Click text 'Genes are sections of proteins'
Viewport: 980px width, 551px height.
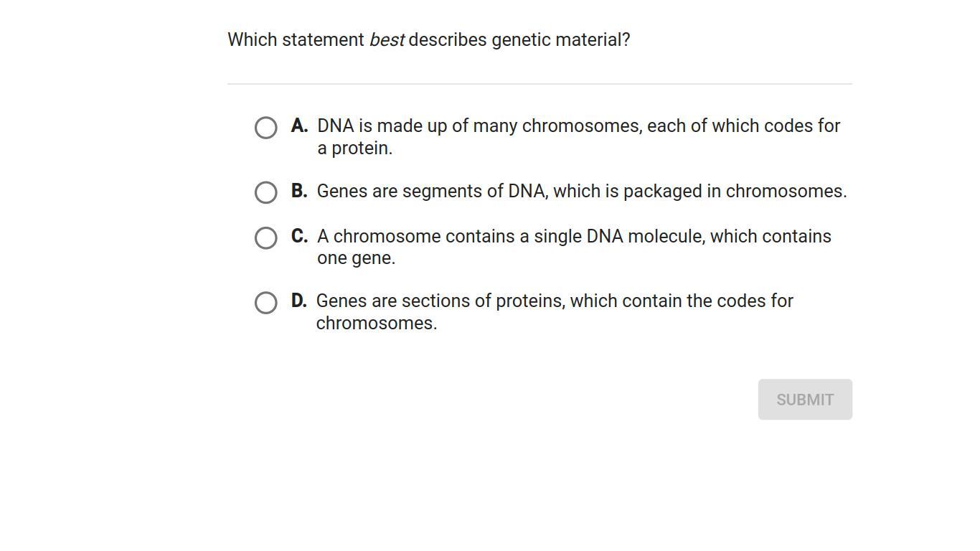point(440,301)
